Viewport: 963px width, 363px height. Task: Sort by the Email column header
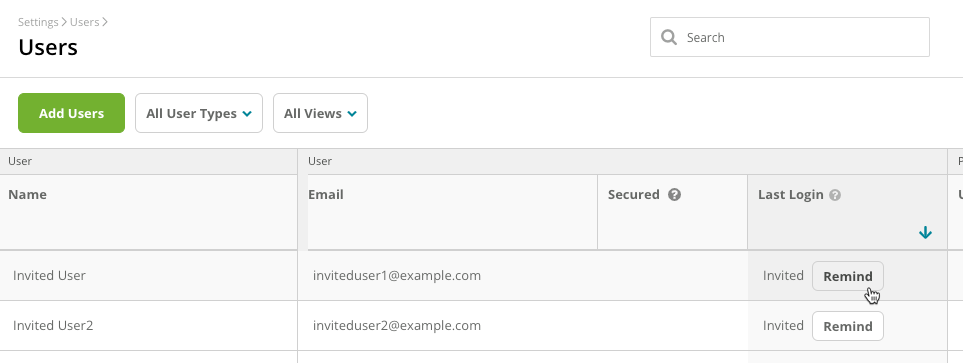click(326, 195)
